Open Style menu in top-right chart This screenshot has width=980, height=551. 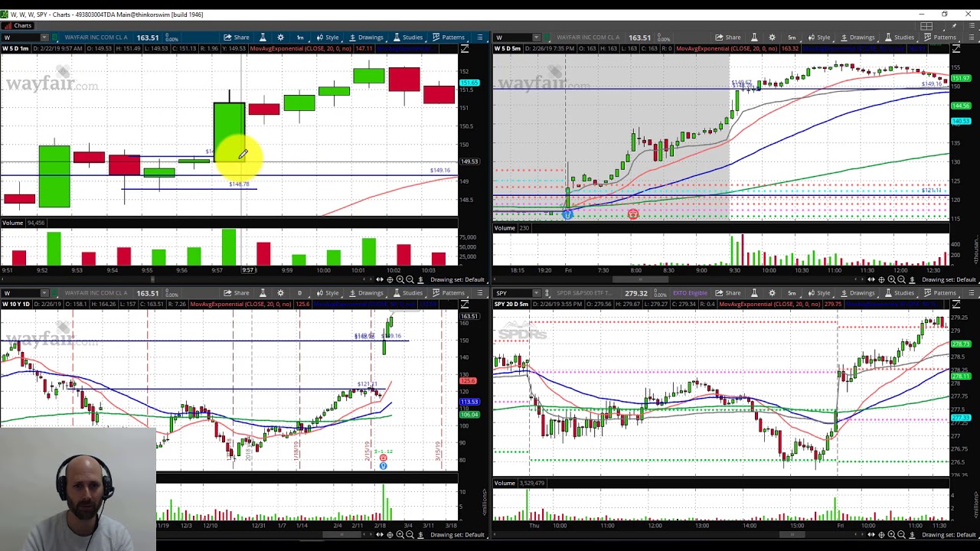[x=819, y=37]
